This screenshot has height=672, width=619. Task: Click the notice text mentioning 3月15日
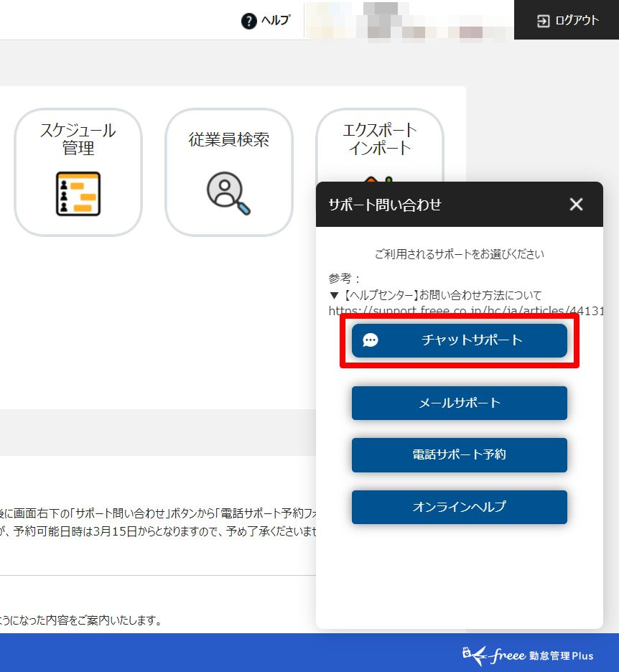[158, 531]
